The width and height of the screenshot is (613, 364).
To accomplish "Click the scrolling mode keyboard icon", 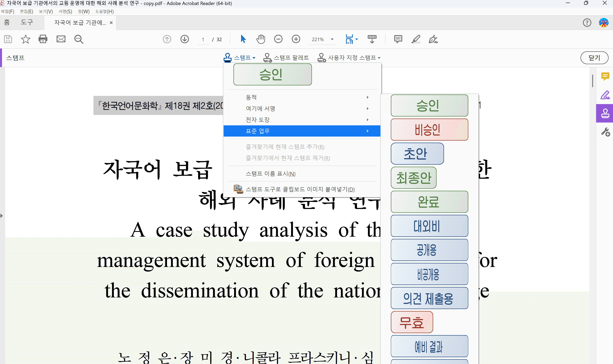I will (x=372, y=39).
